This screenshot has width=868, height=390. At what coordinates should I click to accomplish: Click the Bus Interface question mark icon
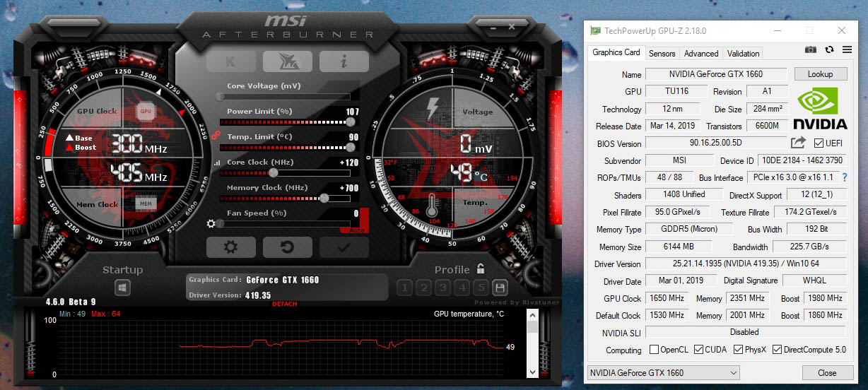click(x=844, y=177)
